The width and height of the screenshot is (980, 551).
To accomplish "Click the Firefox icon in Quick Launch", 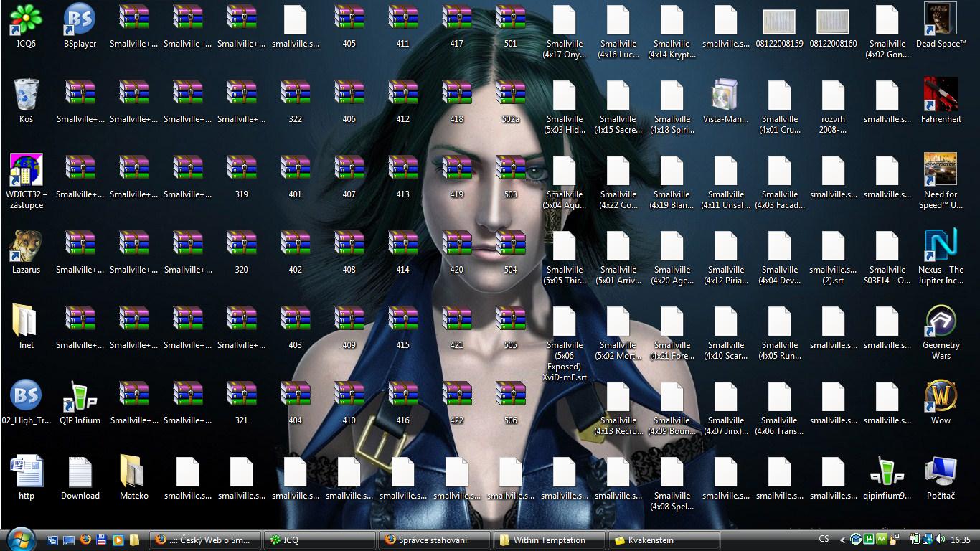I will tap(86, 540).
